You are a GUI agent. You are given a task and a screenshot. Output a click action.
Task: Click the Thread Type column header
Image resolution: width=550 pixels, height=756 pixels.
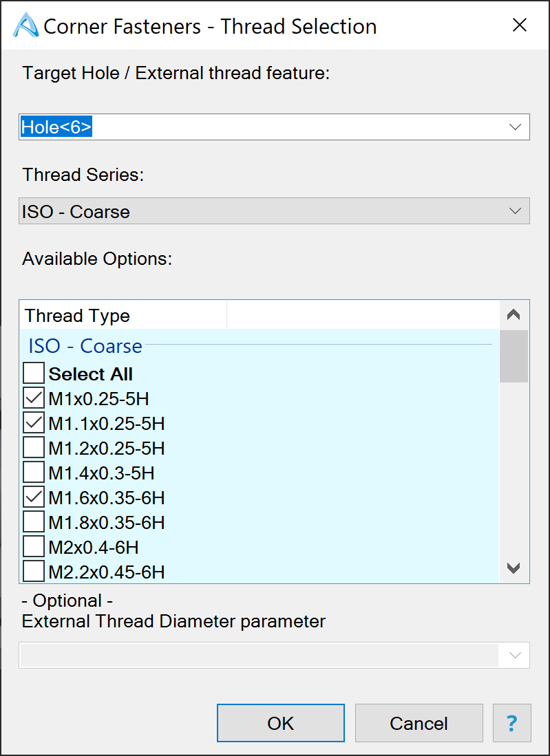123,315
